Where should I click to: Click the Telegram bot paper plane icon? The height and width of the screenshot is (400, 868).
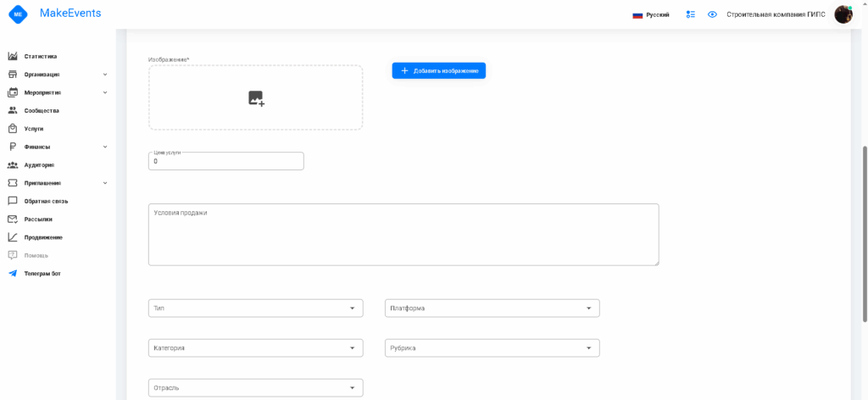[x=13, y=274]
